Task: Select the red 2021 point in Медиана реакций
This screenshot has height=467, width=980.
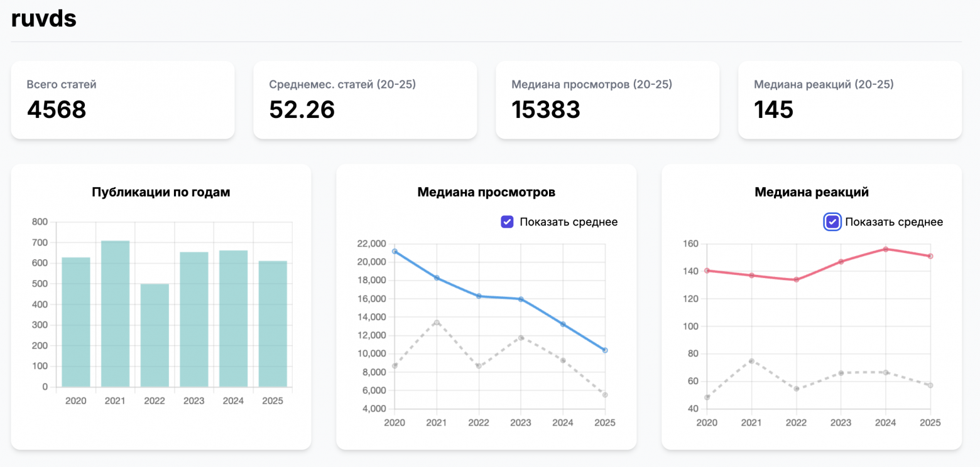Action: point(751,276)
